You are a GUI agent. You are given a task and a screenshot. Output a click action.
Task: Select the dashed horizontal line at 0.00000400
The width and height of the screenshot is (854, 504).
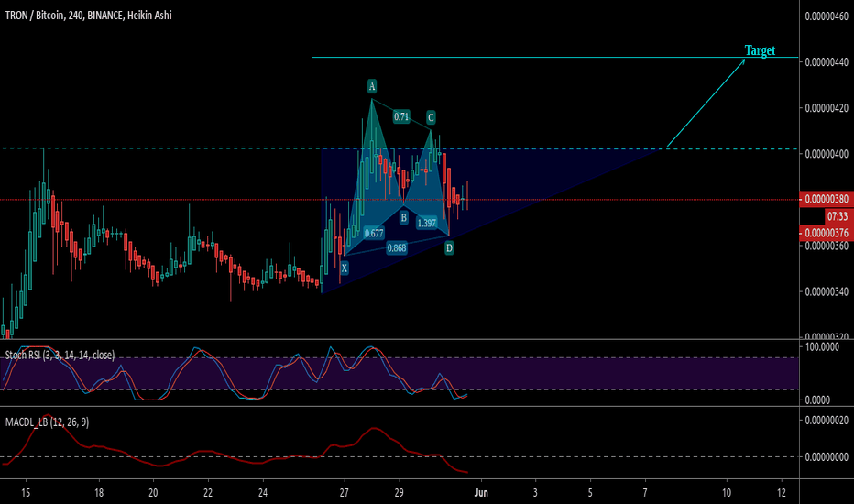click(400, 148)
